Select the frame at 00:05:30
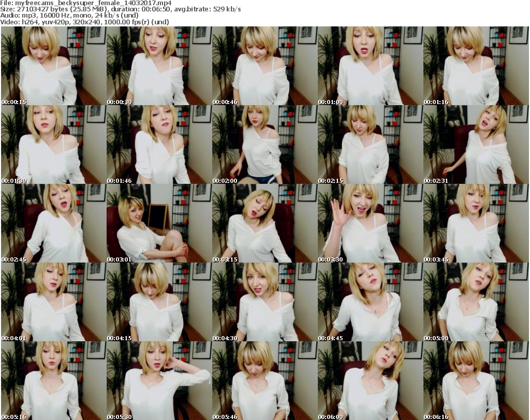530x420 pixels. (x=158, y=381)
